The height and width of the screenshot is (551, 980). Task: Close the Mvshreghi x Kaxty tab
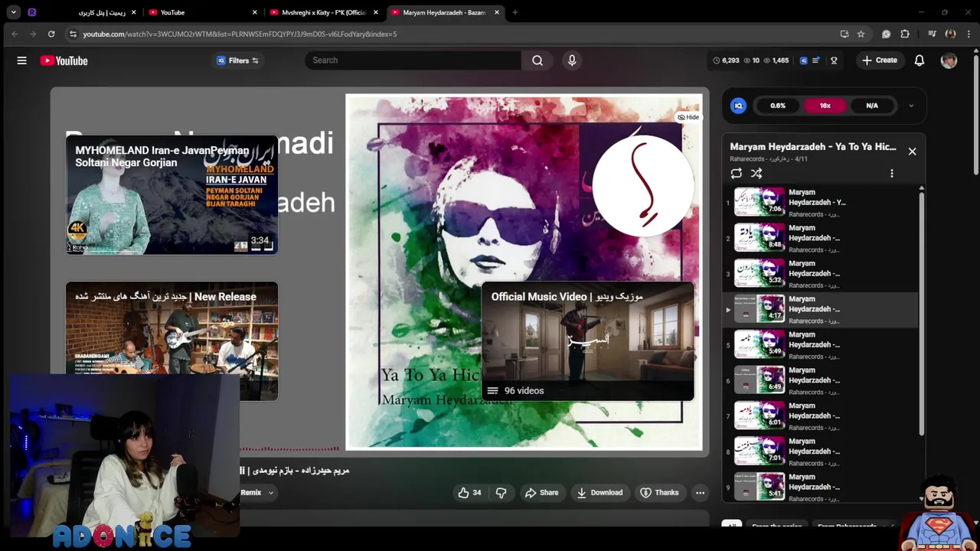pyautogui.click(x=375, y=12)
